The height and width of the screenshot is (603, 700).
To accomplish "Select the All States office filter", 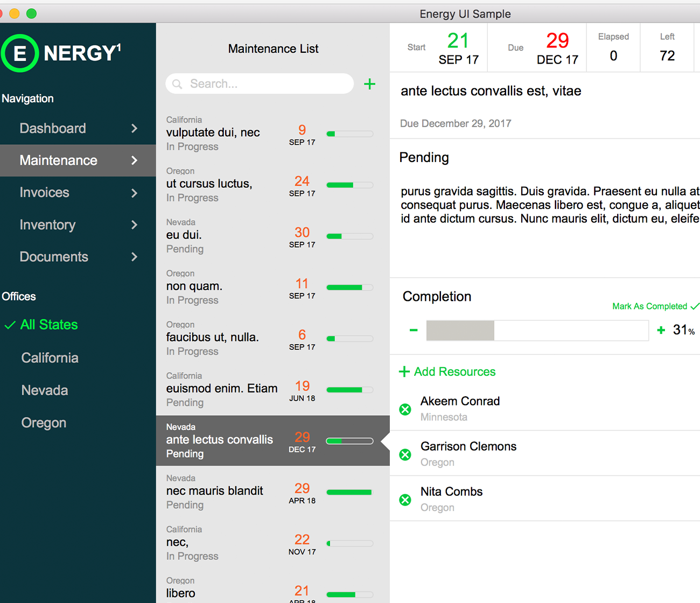I will pyautogui.click(x=48, y=325).
